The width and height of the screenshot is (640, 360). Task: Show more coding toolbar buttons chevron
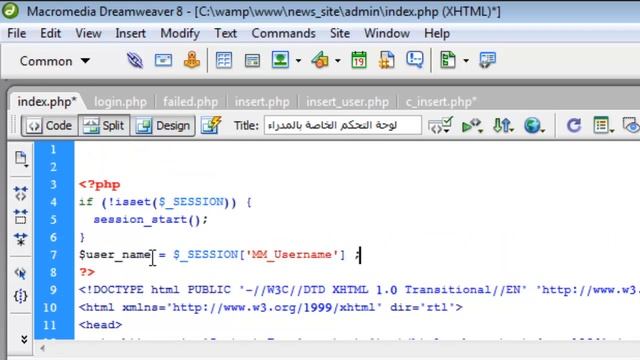(x=24, y=340)
